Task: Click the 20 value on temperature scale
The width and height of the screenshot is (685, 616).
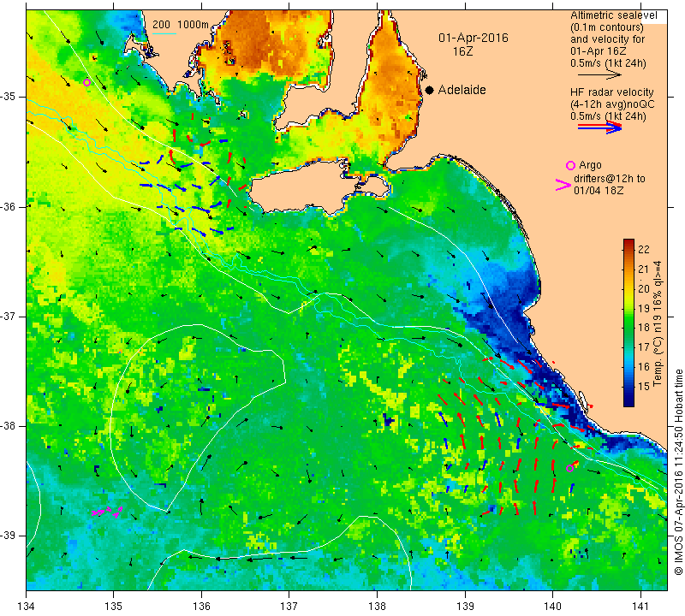Action: click(x=644, y=288)
